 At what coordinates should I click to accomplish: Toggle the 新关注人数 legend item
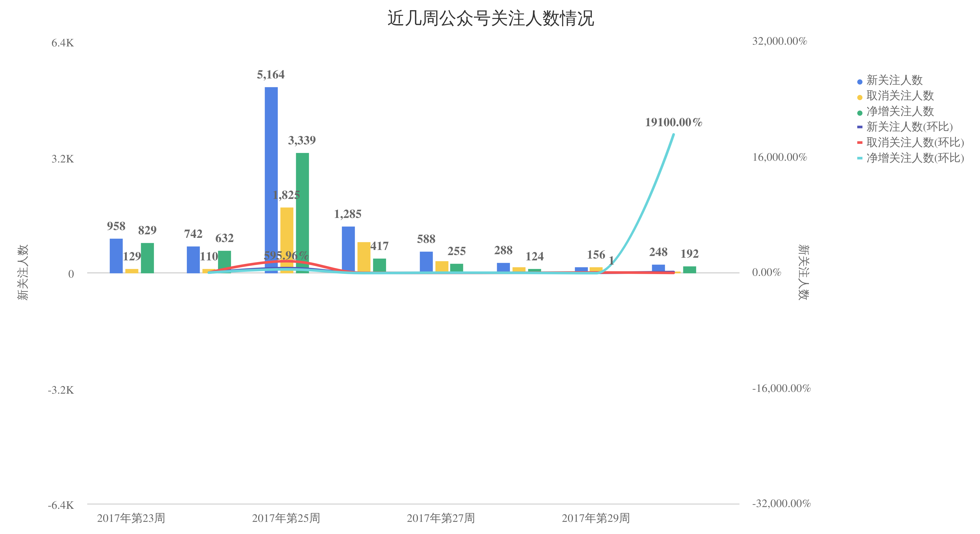[894, 80]
